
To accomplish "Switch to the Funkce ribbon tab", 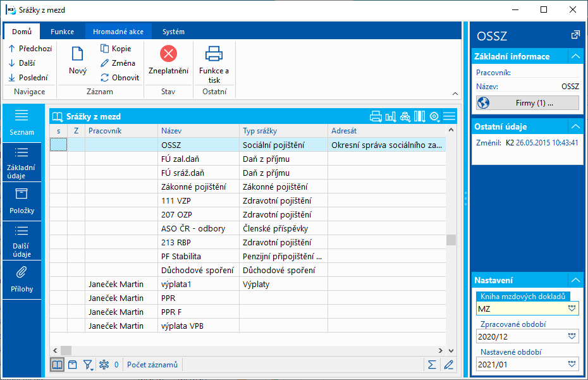I will point(62,32).
